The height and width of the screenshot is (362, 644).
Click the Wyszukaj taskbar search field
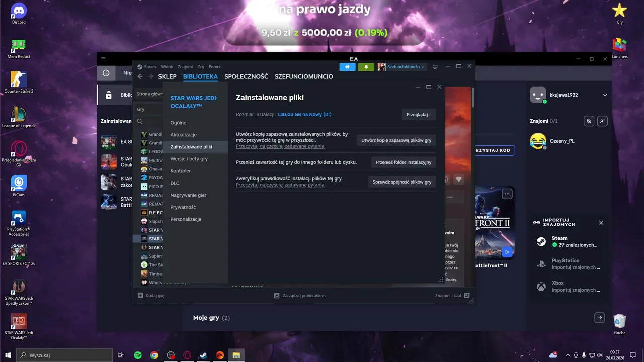tap(64, 355)
